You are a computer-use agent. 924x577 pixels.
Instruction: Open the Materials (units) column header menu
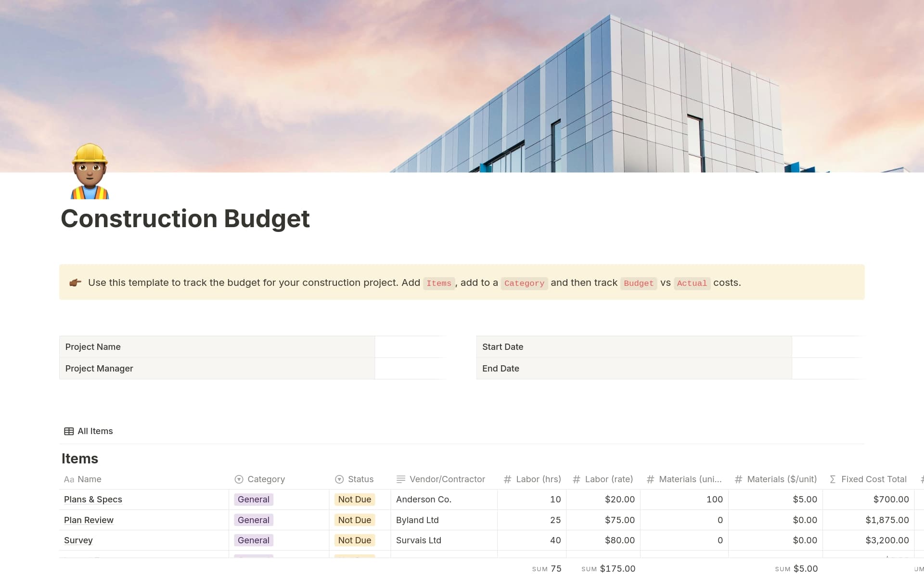[x=684, y=479]
